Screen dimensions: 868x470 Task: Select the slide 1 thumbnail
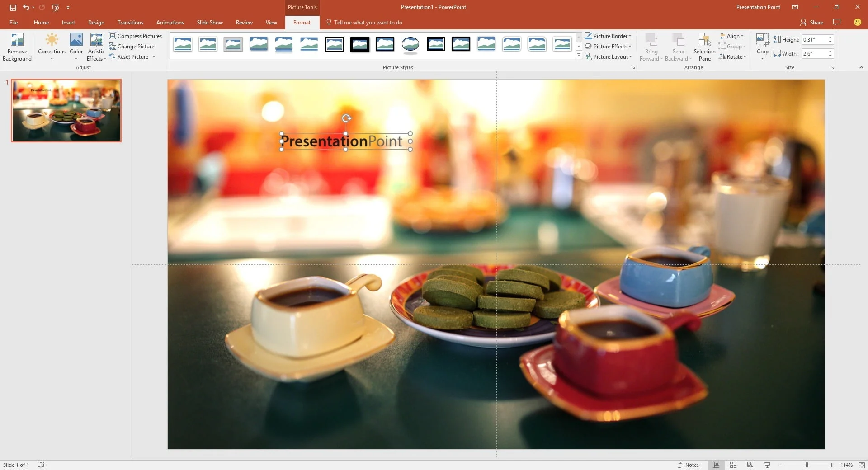point(66,110)
